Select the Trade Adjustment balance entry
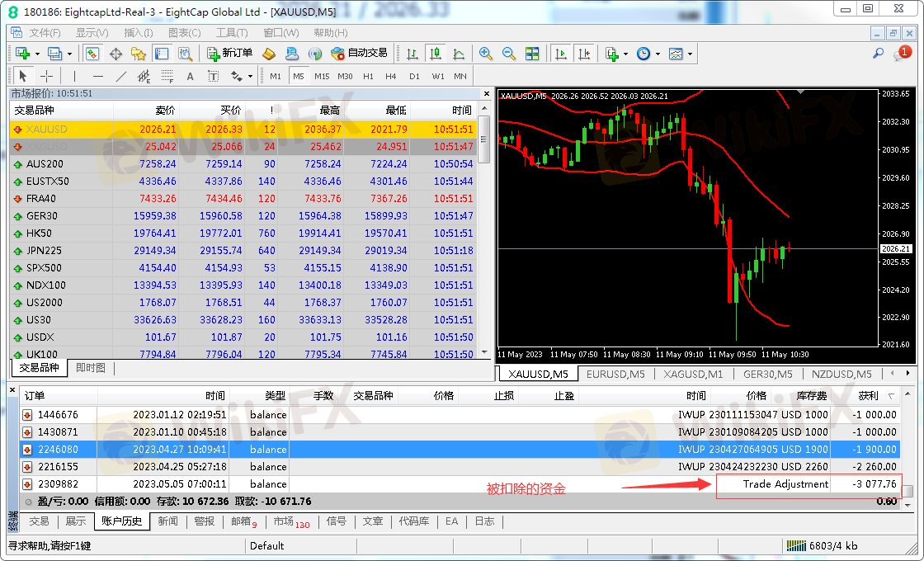 coord(460,483)
